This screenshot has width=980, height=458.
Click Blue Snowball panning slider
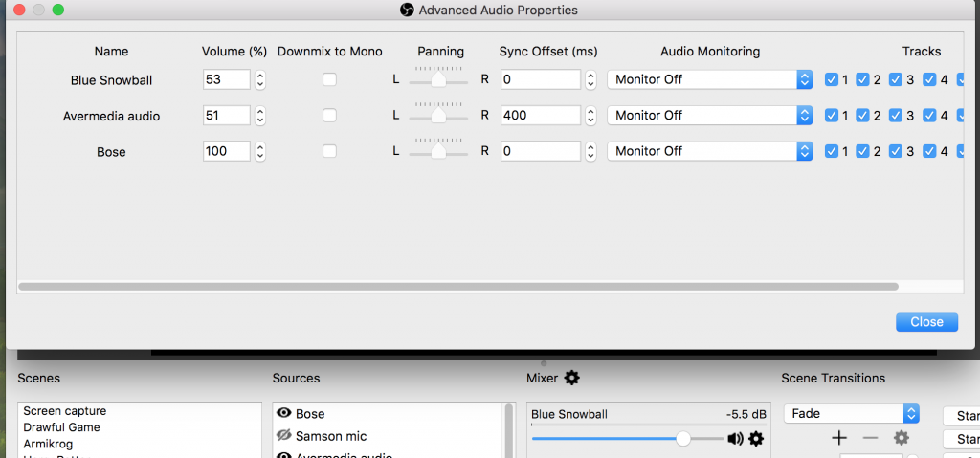pos(438,78)
